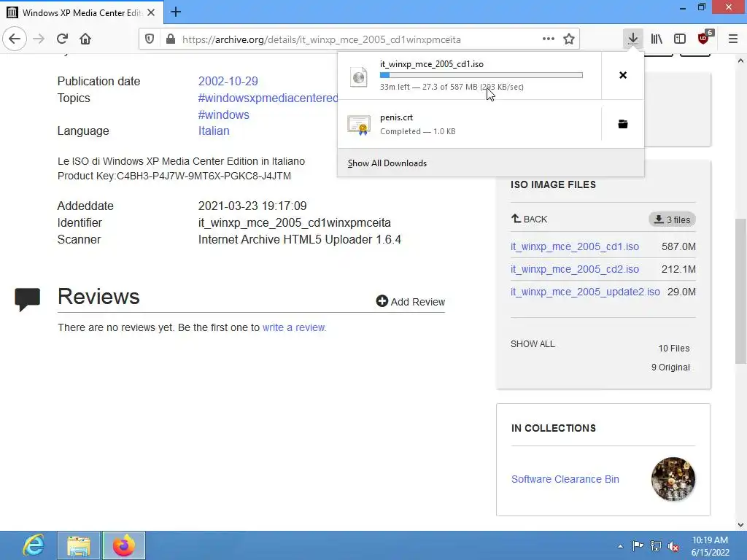Click the tracking protection shield icon
747x560 pixels.
tap(150, 39)
